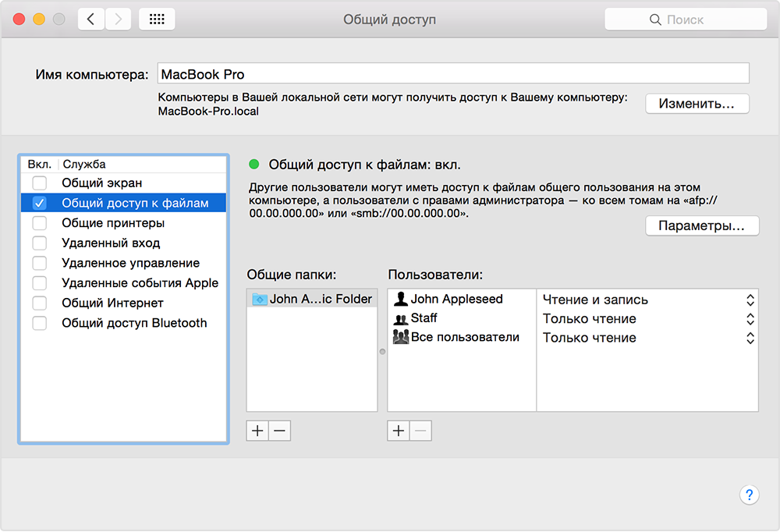Click the Изменить… button

[x=697, y=104]
